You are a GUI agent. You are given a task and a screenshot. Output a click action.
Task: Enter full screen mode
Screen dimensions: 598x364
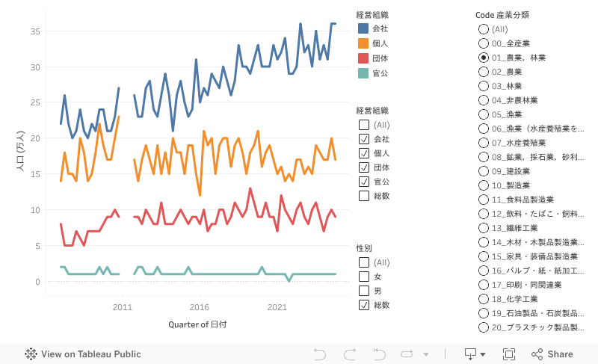click(509, 354)
